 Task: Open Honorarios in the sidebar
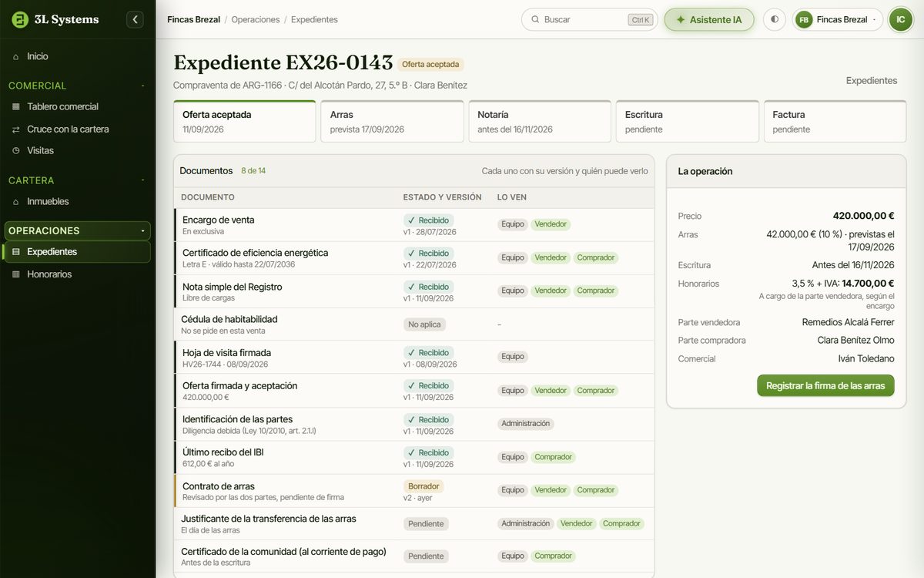pyautogui.click(x=77, y=274)
